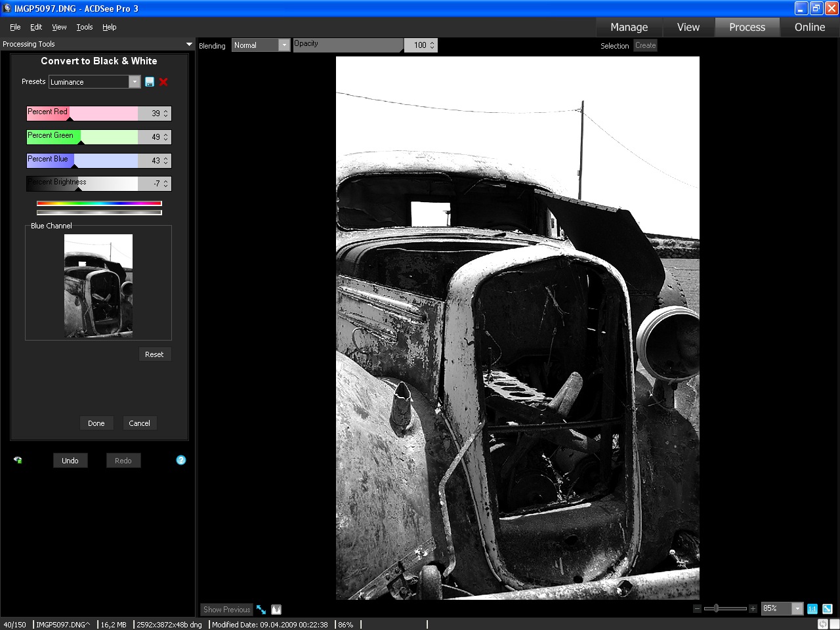
Task: Toggle full screen arrows icon beside Show Previous
Action: click(x=261, y=610)
